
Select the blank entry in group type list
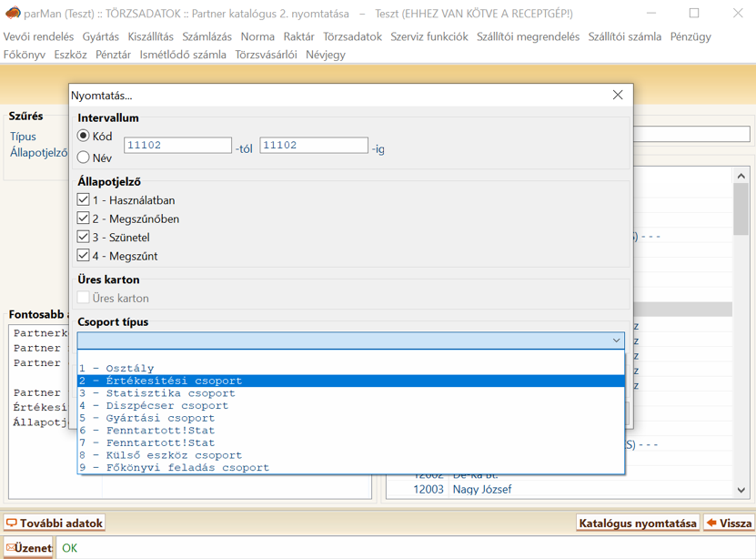coord(351,356)
